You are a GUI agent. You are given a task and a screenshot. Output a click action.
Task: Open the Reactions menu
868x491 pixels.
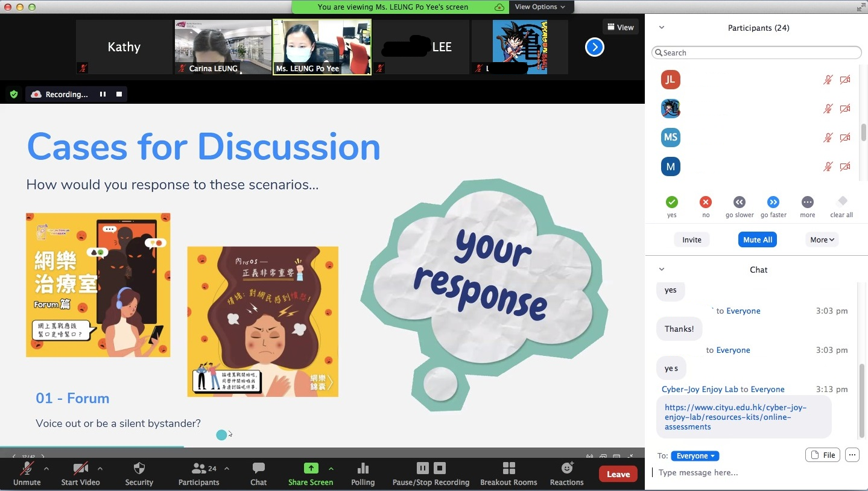[566, 469]
